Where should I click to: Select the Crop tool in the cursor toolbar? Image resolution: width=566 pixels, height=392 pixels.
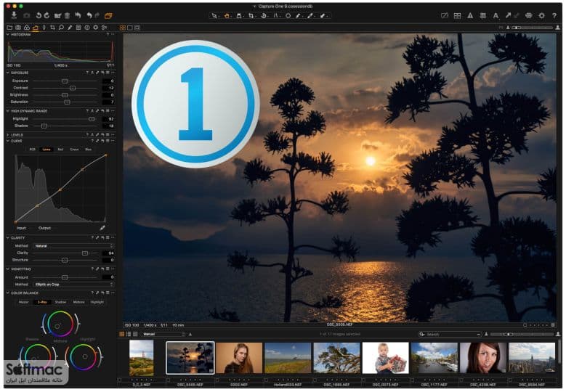251,15
